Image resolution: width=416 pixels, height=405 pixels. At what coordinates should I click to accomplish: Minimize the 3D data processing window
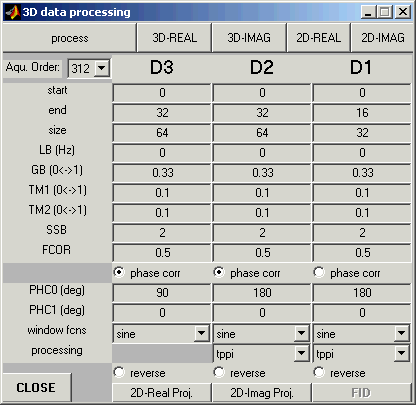(x=368, y=12)
